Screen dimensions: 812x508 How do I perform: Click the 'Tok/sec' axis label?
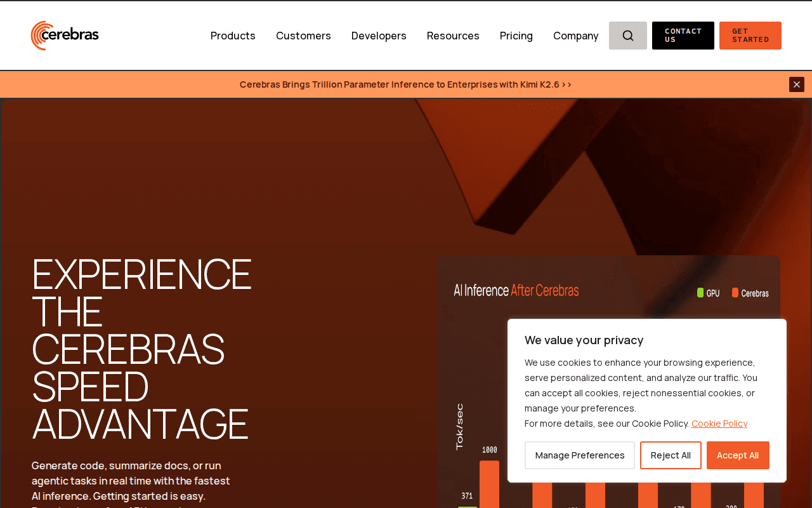click(x=460, y=427)
